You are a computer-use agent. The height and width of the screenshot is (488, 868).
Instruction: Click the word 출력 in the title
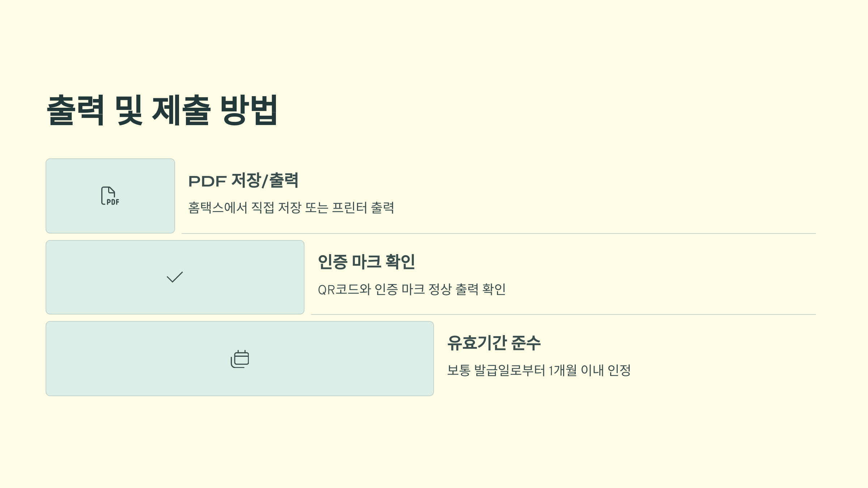coord(76,110)
